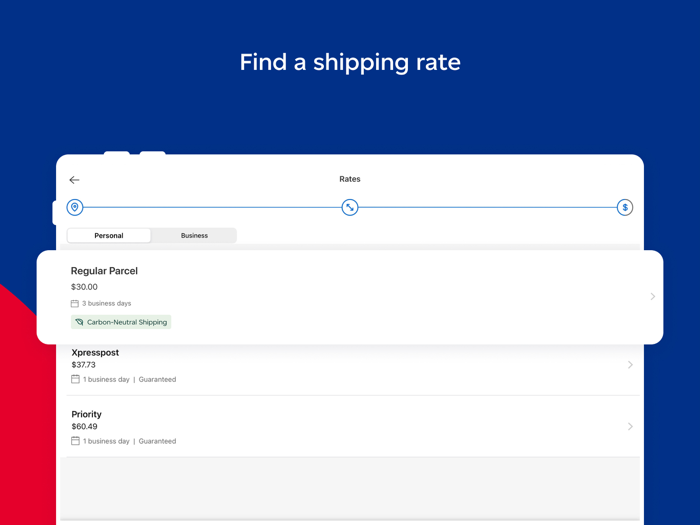Click the location pin step icon

pos(75,207)
